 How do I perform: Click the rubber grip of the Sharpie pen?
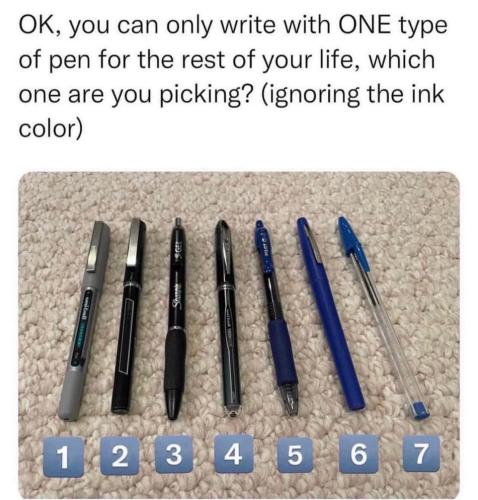coord(175,360)
